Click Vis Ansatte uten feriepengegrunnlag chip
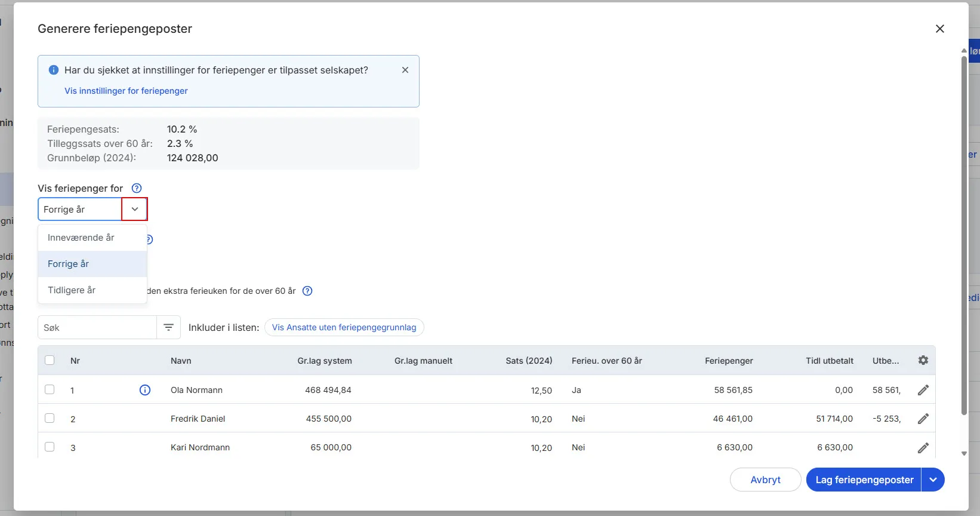 [x=344, y=327]
